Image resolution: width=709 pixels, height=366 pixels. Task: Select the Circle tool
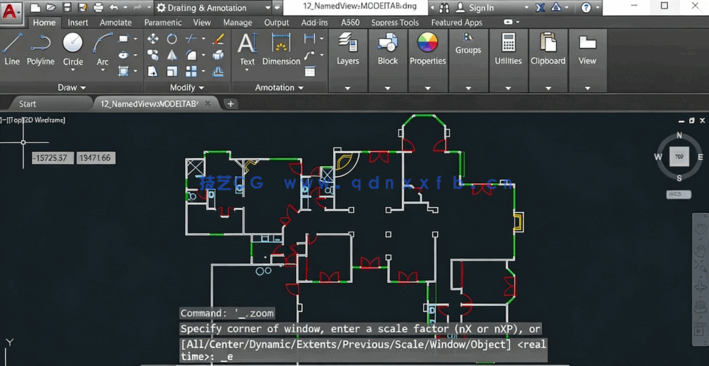(73, 48)
